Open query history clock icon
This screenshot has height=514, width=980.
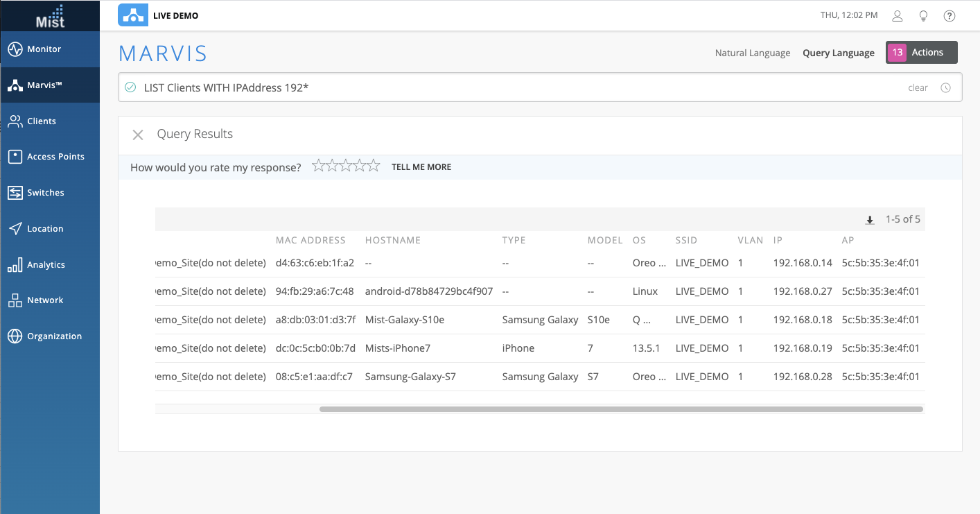click(946, 88)
